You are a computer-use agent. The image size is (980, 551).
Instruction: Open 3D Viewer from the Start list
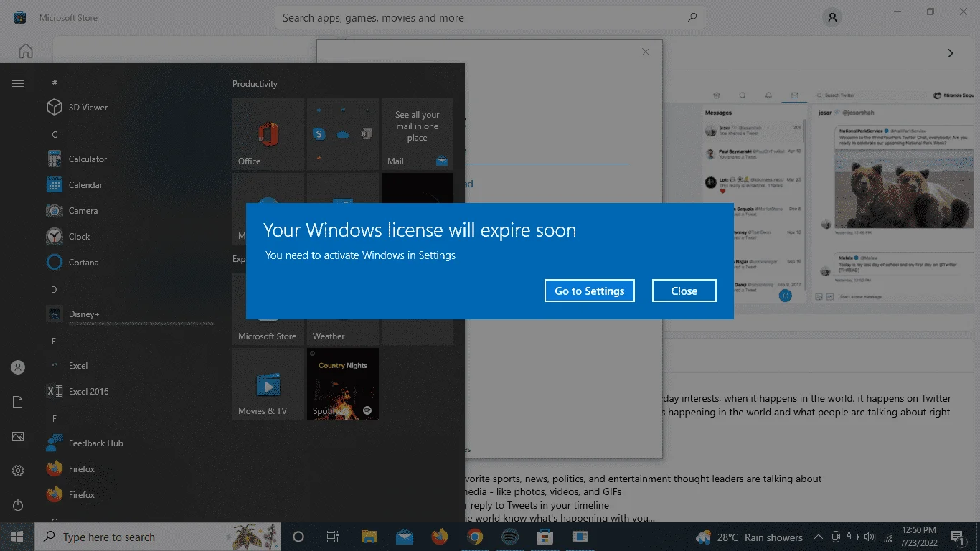129,108
